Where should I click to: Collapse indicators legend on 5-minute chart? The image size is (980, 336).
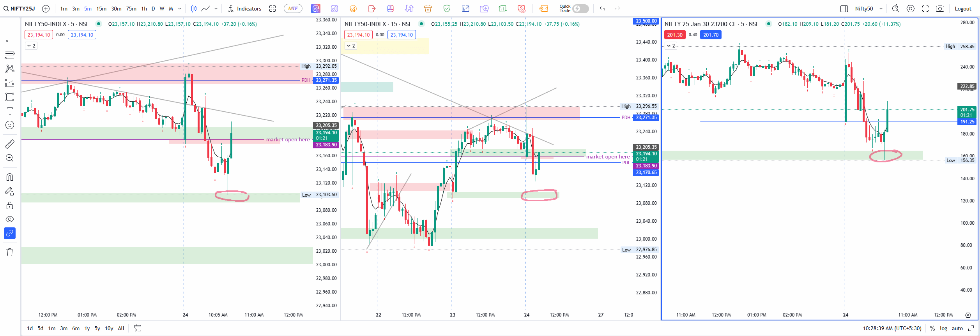click(x=31, y=46)
